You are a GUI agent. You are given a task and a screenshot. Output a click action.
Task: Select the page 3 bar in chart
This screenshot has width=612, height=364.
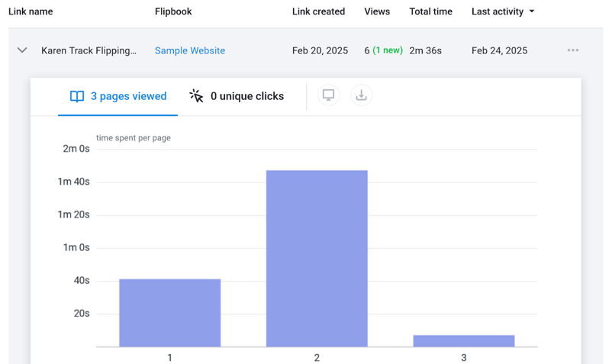464,340
